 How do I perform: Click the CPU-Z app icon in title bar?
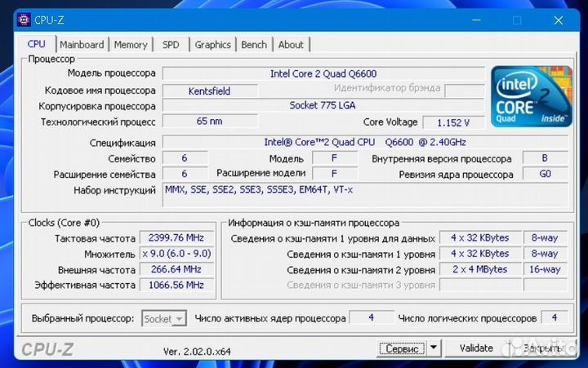coord(24,20)
